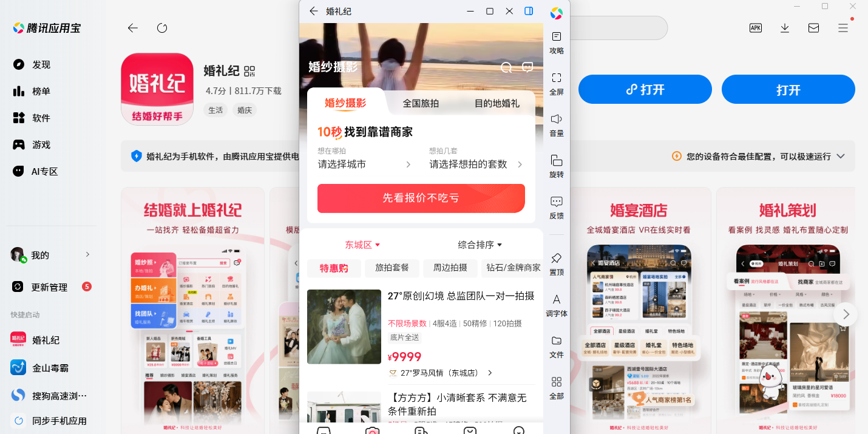This screenshot has width=868, height=434.
Task: Show 全部 tools in the side strip
Action: 557,388
